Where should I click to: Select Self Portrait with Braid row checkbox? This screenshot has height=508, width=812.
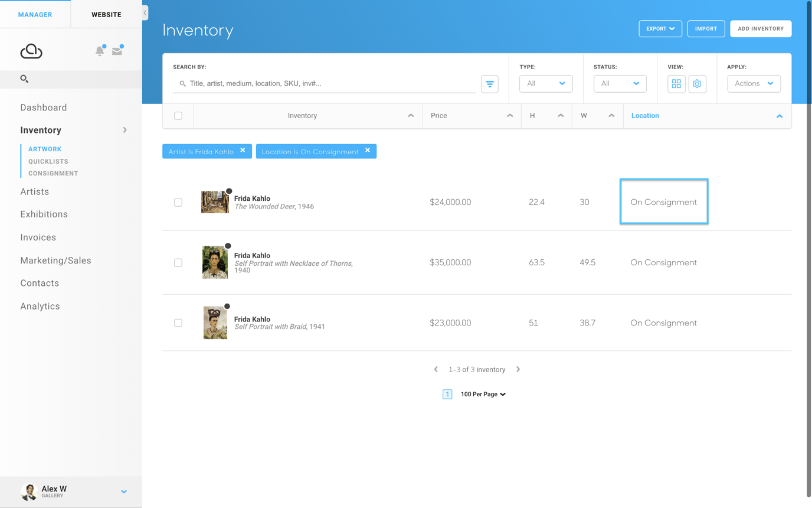click(x=178, y=323)
